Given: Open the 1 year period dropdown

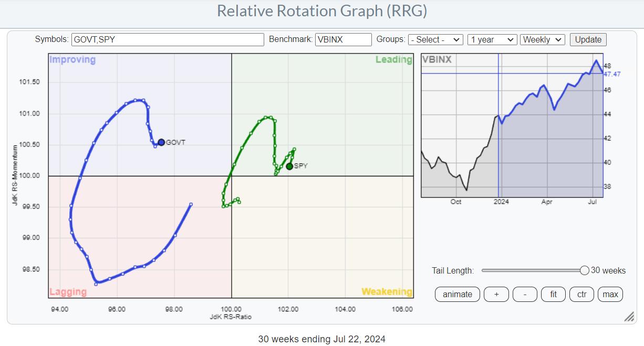Looking at the screenshot, I should (x=492, y=39).
